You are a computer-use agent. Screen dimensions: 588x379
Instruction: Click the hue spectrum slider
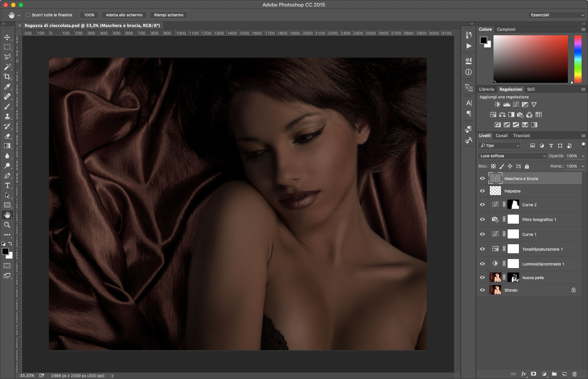[x=578, y=59]
